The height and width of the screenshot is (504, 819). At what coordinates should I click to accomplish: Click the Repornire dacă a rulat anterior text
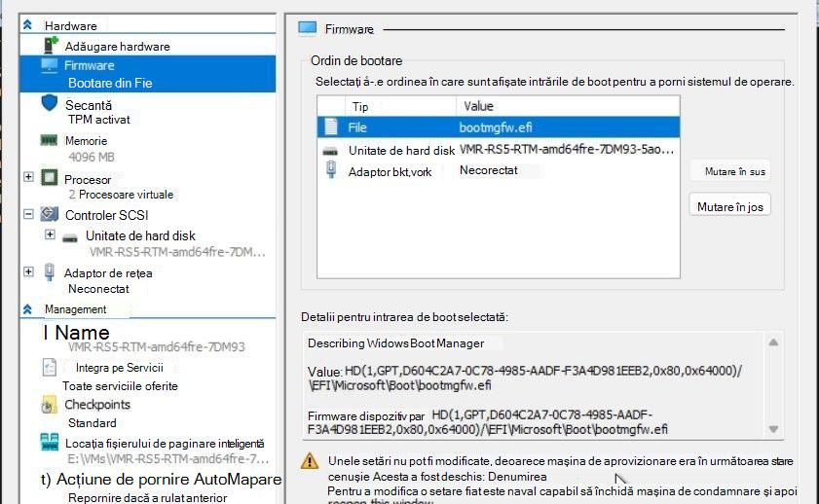pyautogui.click(x=147, y=498)
